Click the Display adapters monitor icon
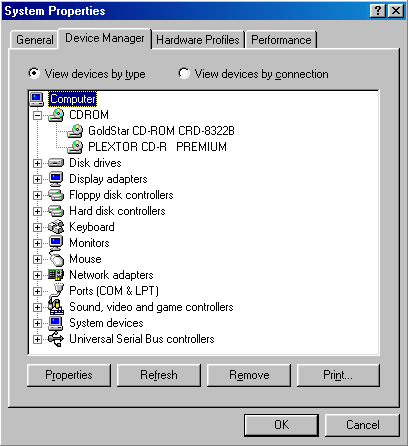 (56, 179)
